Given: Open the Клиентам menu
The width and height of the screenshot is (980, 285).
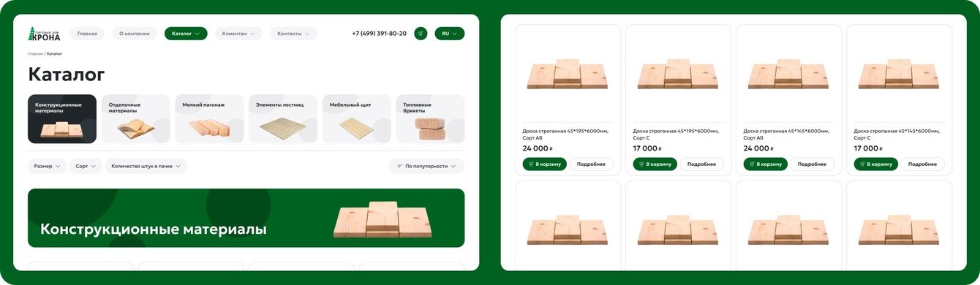Looking at the screenshot, I should (x=238, y=34).
